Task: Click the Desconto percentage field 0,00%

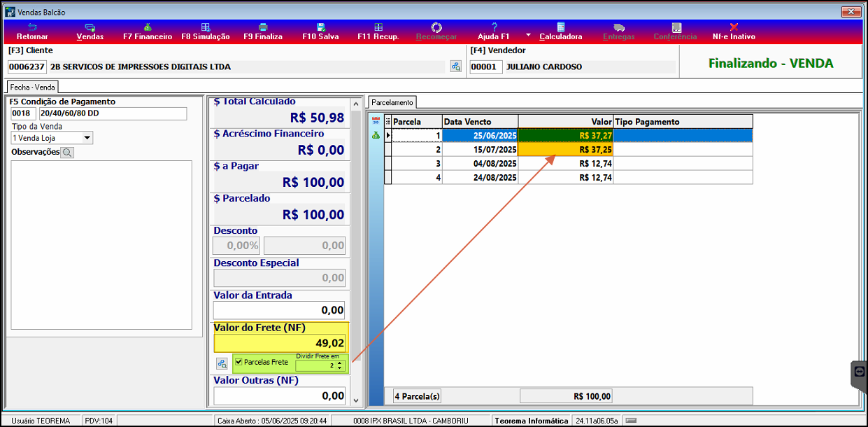Action: [x=236, y=245]
